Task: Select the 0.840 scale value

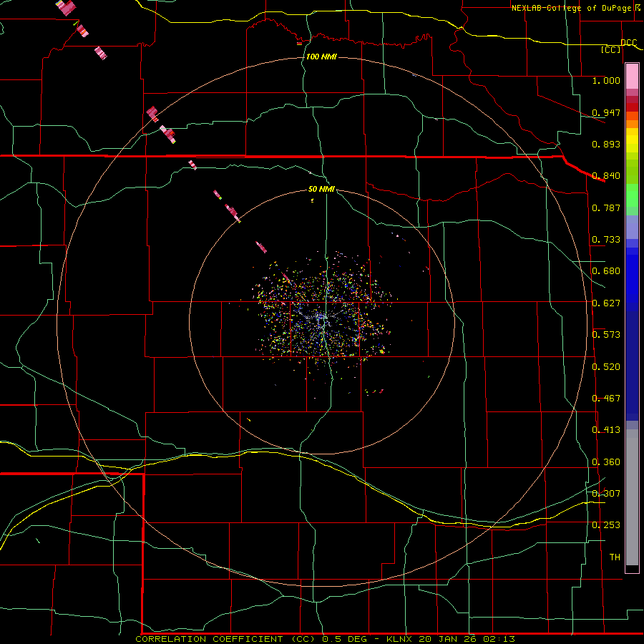Action: coord(606,176)
